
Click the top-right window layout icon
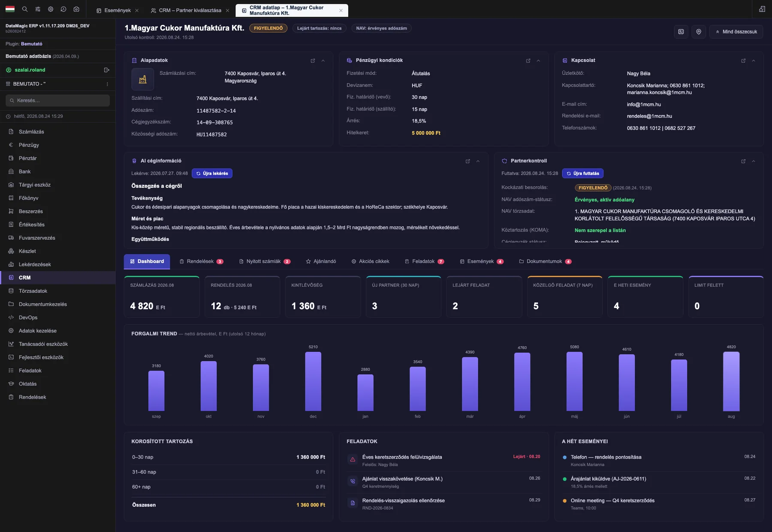[x=762, y=9]
